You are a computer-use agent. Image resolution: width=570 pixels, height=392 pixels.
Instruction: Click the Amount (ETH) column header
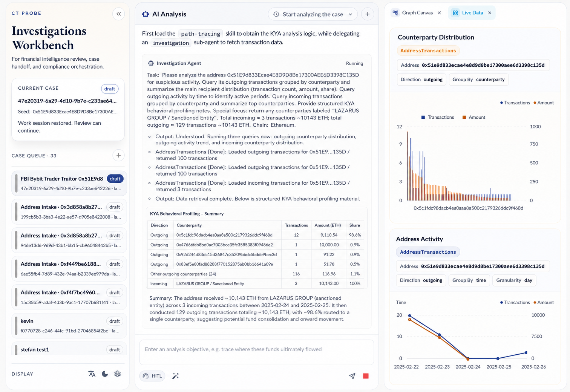point(328,225)
